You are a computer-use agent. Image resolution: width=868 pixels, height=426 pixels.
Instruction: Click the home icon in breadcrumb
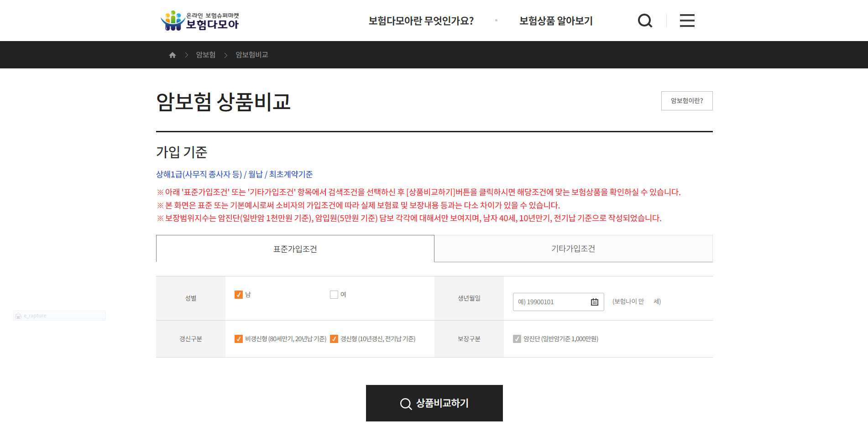point(173,55)
